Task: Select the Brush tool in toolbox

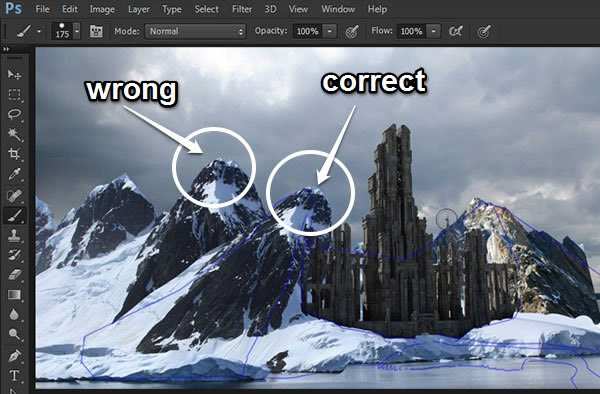Action: click(x=14, y=216)
